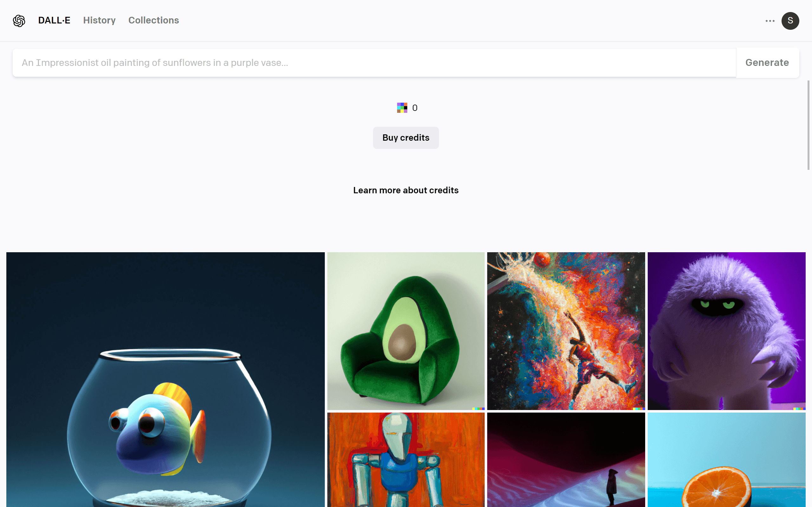Open the fish in fishbowl image
Screen dimensions: 812x507
tap(166, 380)
